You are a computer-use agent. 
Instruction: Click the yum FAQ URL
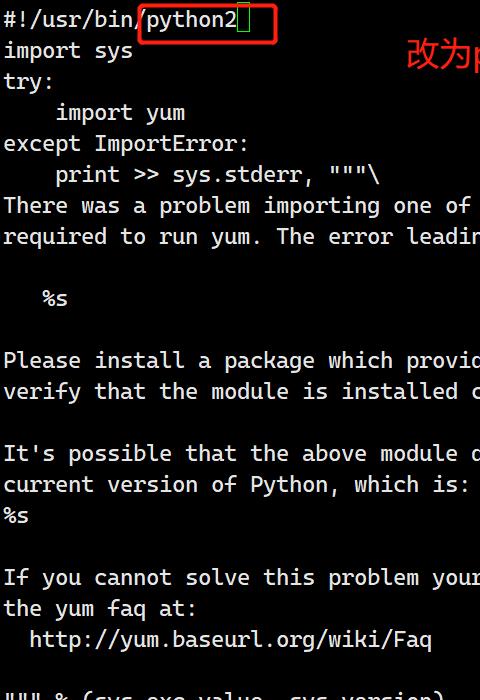click(231, 640)
